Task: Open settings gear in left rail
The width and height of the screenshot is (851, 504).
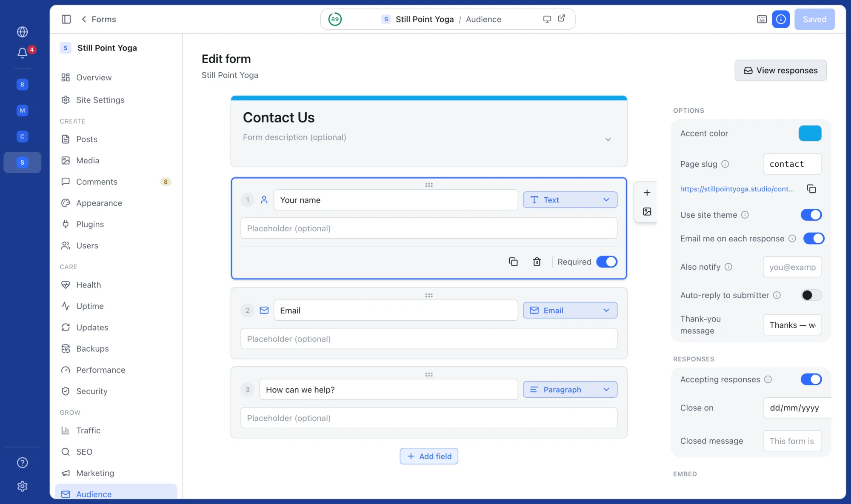Action: 23,486
